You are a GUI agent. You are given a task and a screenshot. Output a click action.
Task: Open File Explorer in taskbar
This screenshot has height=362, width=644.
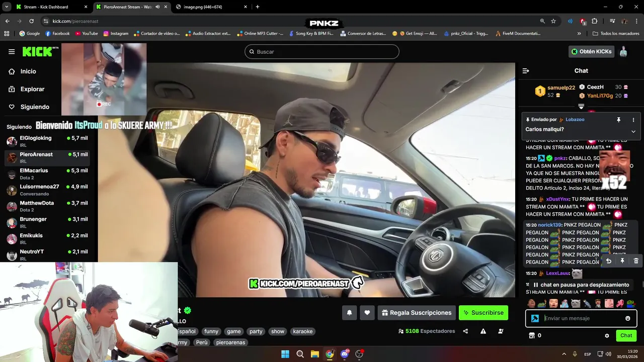click(315, 354)
